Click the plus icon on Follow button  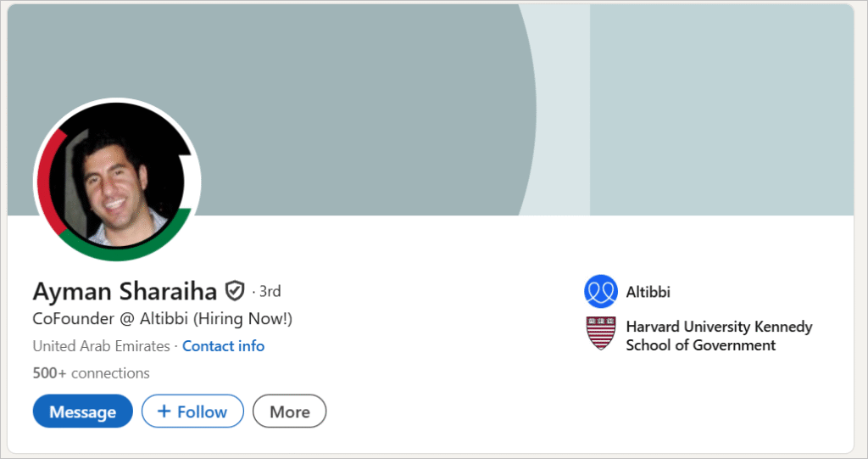164,411
